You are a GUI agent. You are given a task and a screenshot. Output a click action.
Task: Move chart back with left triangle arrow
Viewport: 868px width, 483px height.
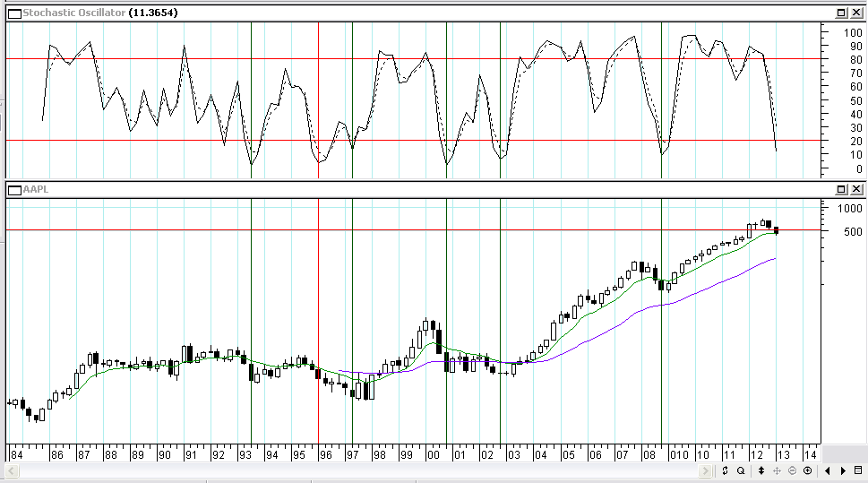coord(828,470)
